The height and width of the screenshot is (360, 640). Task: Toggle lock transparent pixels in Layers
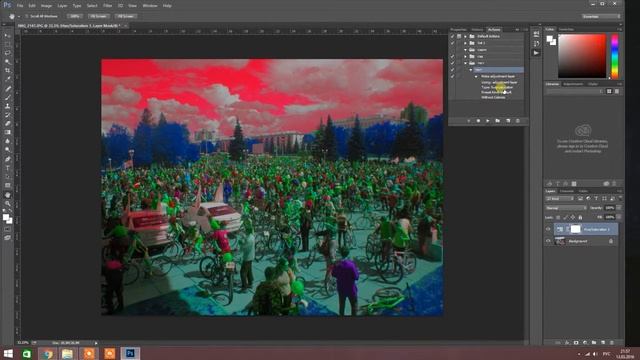(558, 218)
